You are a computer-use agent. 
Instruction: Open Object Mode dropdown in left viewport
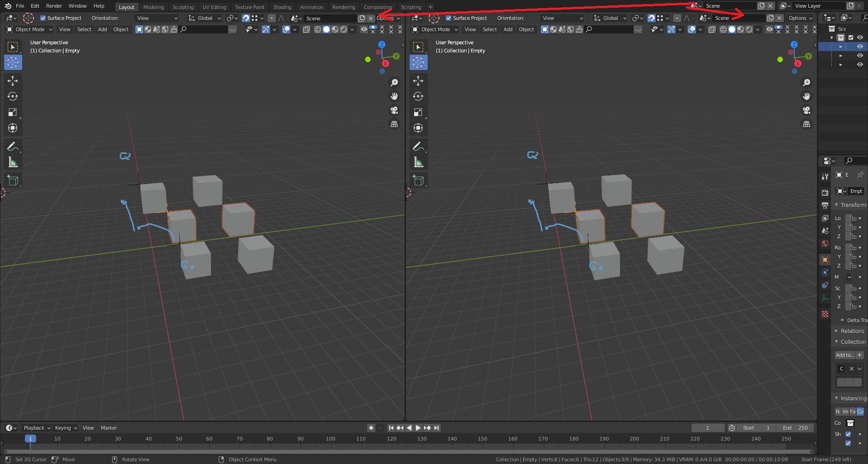[x=29, y=29]
